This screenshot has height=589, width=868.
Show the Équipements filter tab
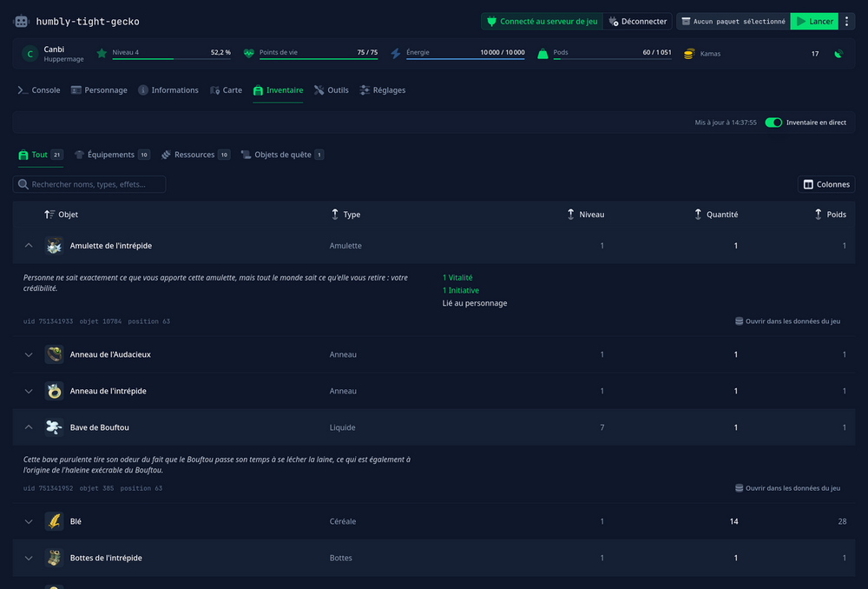click(x=112, y=155)
